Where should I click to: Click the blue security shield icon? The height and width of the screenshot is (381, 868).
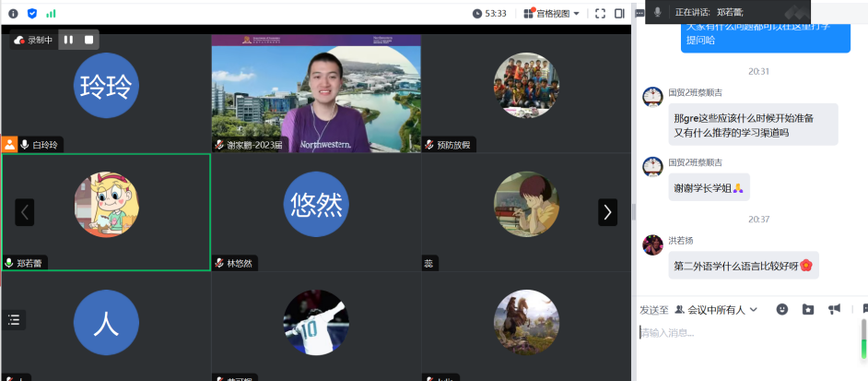[x=32, y=13]
